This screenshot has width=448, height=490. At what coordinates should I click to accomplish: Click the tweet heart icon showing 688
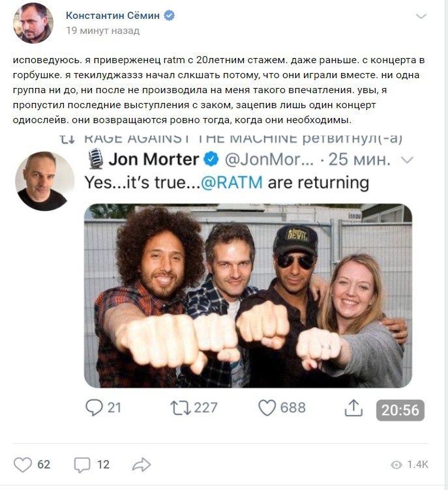[x=267, y=408]
